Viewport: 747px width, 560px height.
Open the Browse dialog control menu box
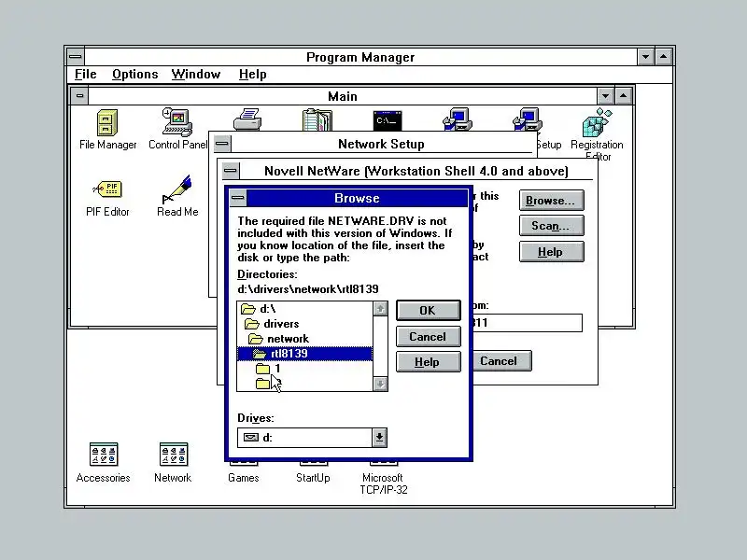point(238,198)
